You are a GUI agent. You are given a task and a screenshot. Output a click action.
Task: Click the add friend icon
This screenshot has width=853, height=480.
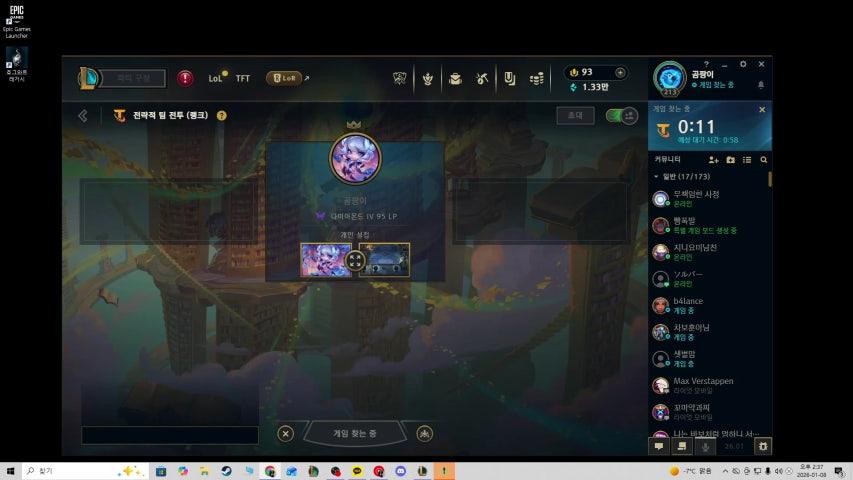pyautogui.click(x=713, y=160)
